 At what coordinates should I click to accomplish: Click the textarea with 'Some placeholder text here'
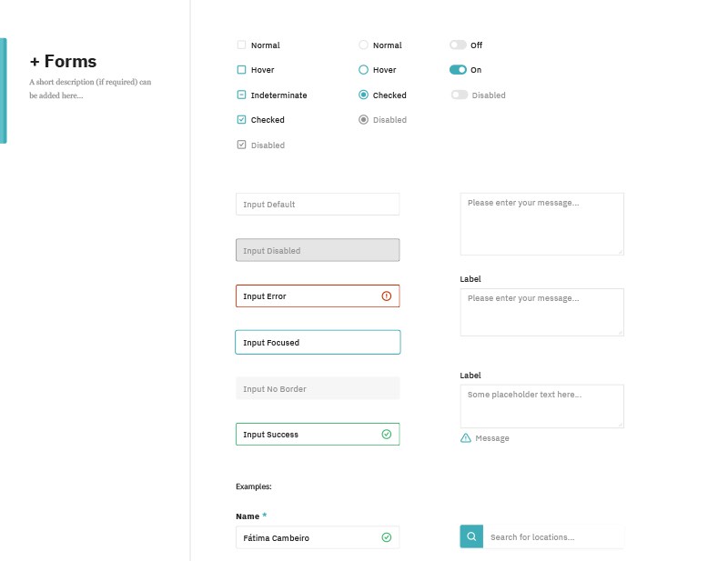tap(541, 406)
